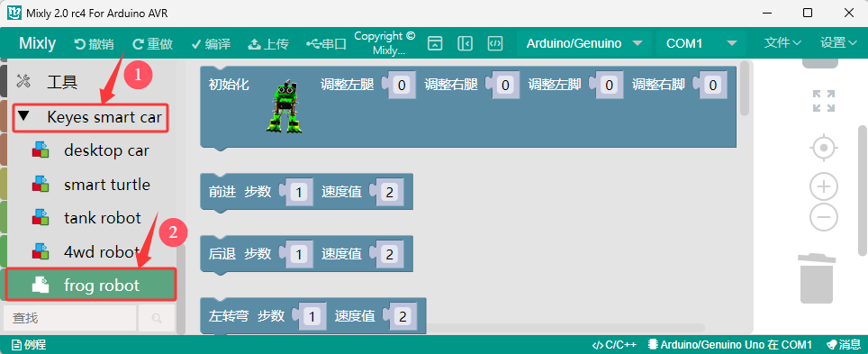
Task: Select the tank robot category
Action: (x=103, y=218)
